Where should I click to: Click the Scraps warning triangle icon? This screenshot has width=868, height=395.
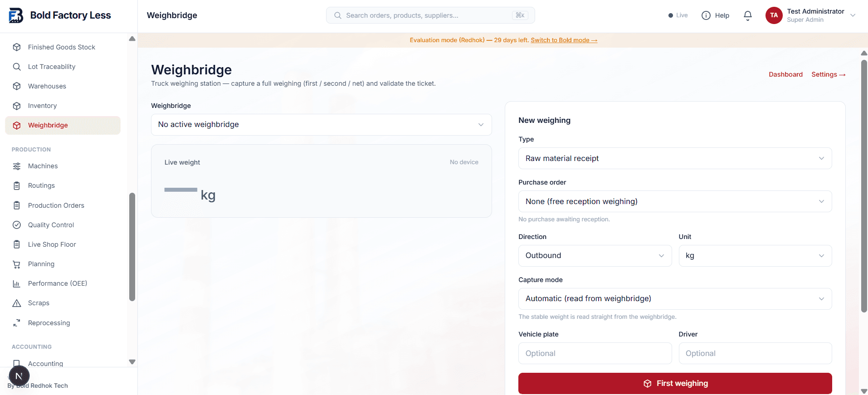coord(17,303)
